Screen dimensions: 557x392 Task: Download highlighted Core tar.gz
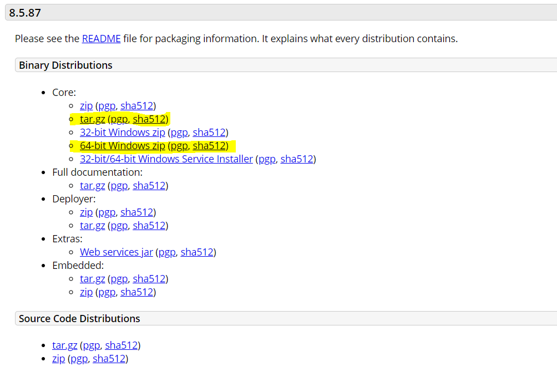coord(92,119)
